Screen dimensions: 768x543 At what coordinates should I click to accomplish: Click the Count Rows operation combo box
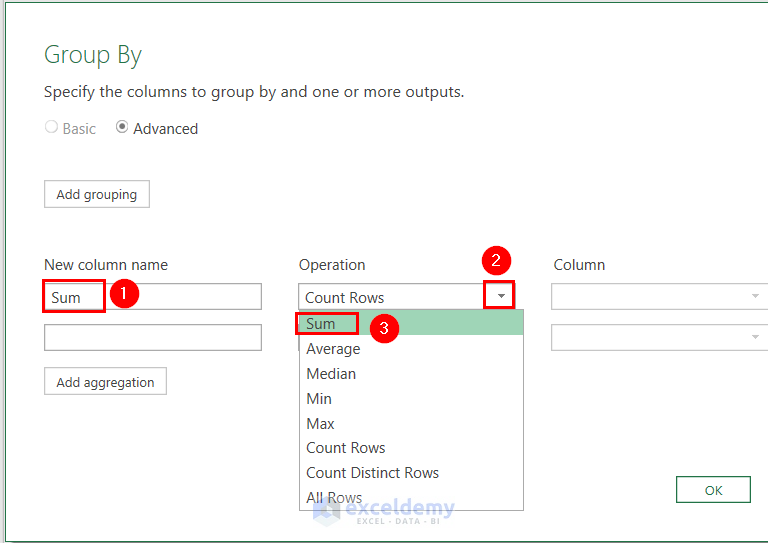click(x=390, y=297)
